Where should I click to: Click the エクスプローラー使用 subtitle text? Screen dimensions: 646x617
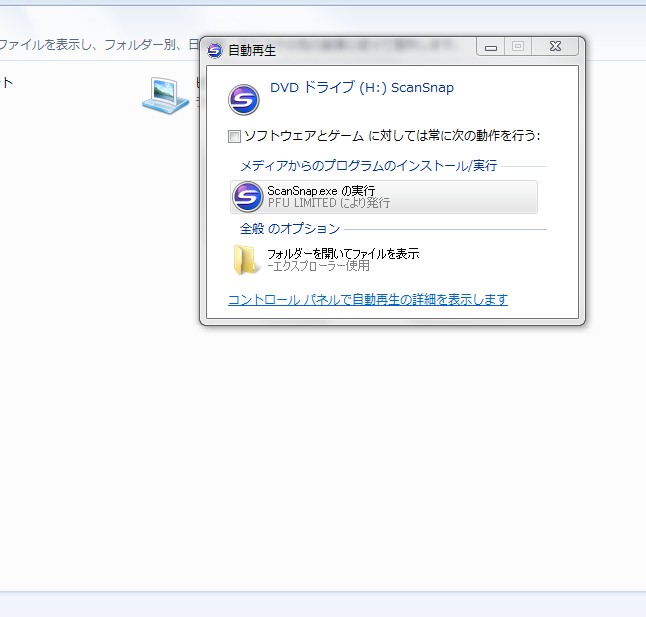(318, 266)
